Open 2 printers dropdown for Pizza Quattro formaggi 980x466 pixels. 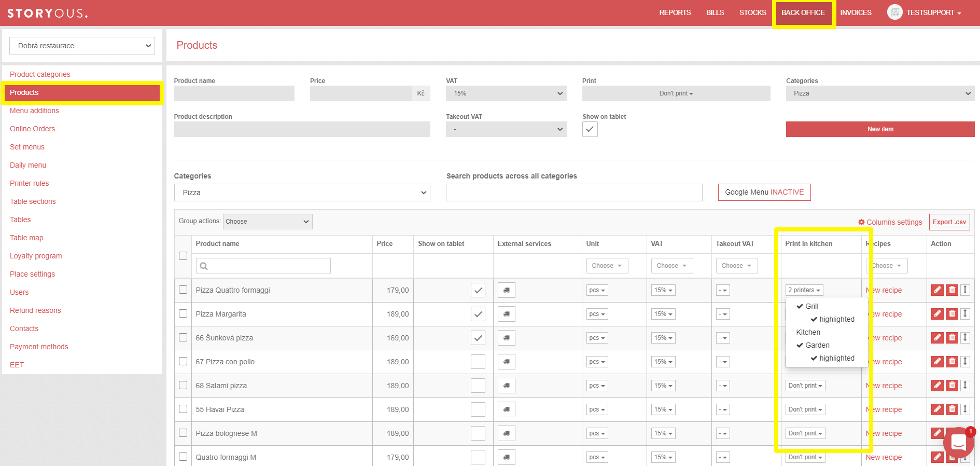(x=804, y=290)
